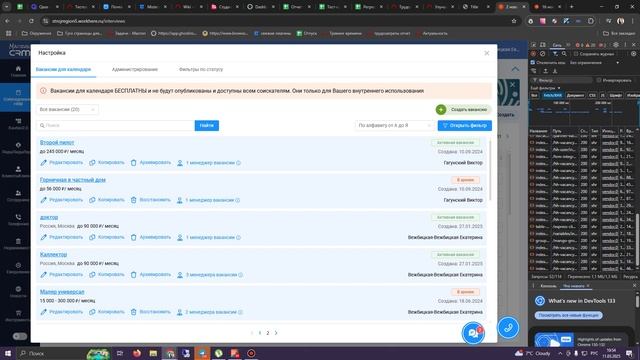Collapse page panel with the up chevron
Screen dimensions: 640x360
[515, 69]
